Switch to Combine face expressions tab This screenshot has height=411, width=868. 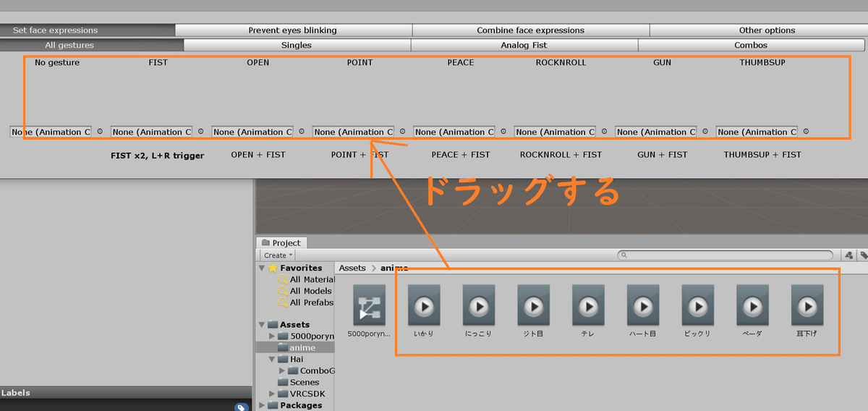[x=531, y=30]
